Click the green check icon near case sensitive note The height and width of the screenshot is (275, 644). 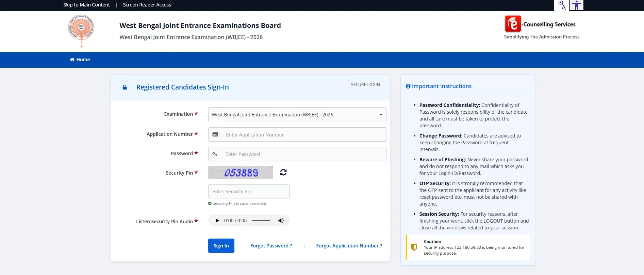(x=210, y=204)
